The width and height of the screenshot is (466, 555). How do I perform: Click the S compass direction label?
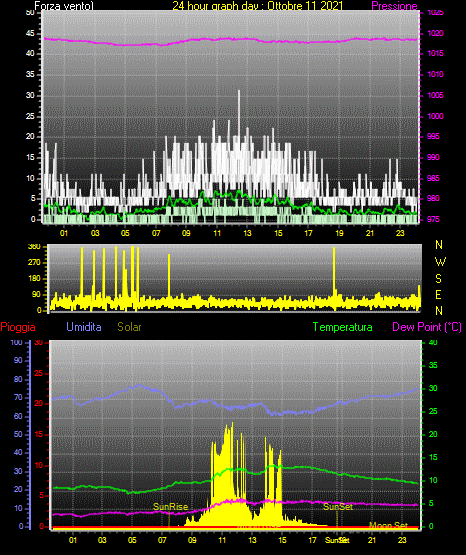point(438,279)
